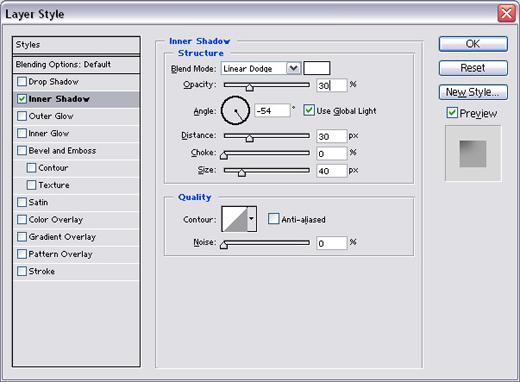
Task: Select the Inner Shadow style label
Action: (x=59, y=99)
